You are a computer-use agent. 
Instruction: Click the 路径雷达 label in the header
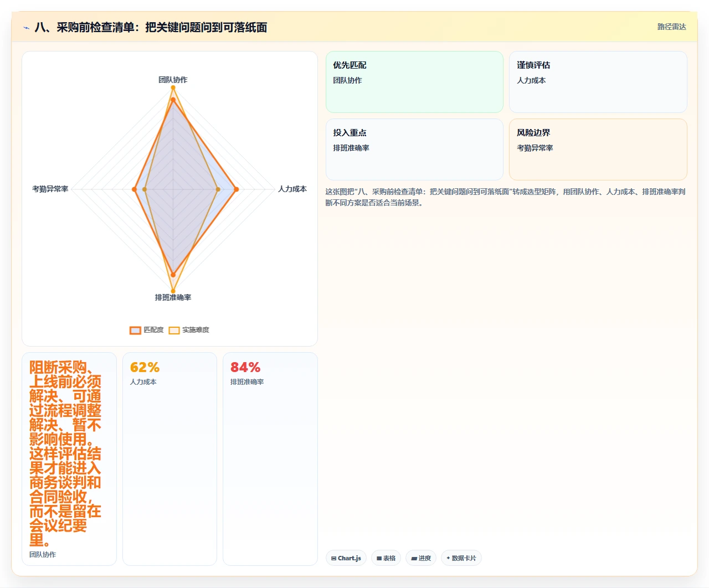tap(671, 27)
